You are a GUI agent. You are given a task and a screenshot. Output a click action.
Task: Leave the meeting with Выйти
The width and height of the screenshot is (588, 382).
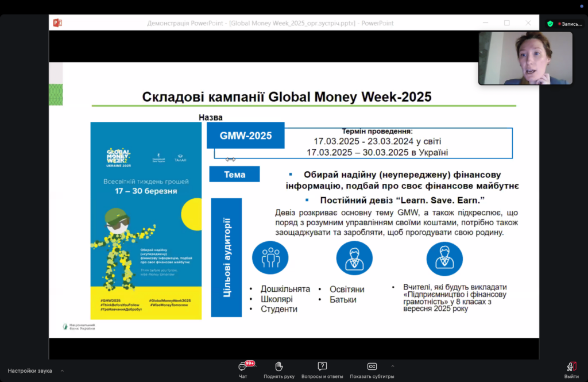click(571, 370)
